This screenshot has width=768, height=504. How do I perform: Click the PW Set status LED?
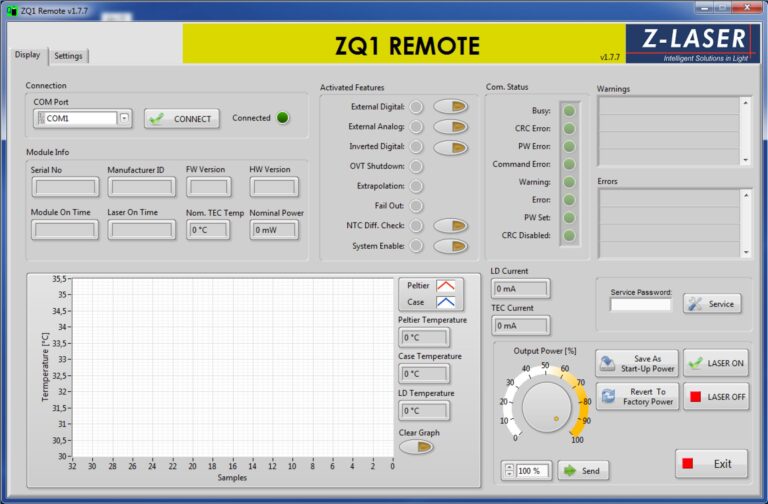569,217
